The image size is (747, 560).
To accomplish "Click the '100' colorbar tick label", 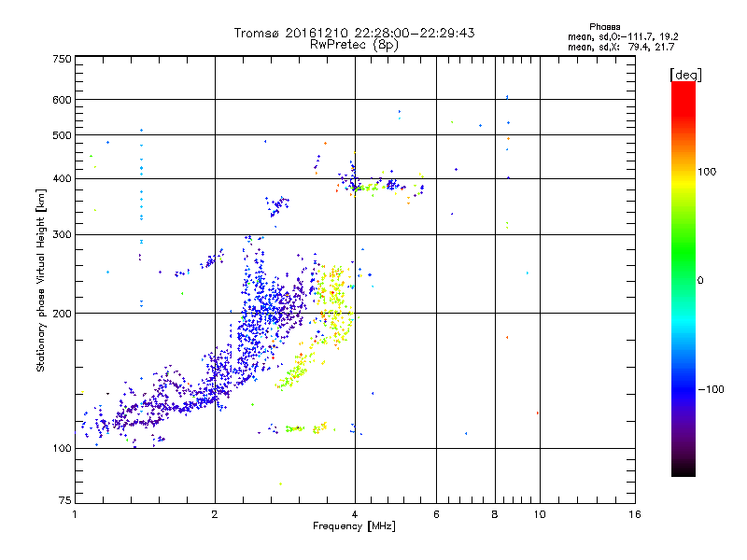I will coord(707,172).
